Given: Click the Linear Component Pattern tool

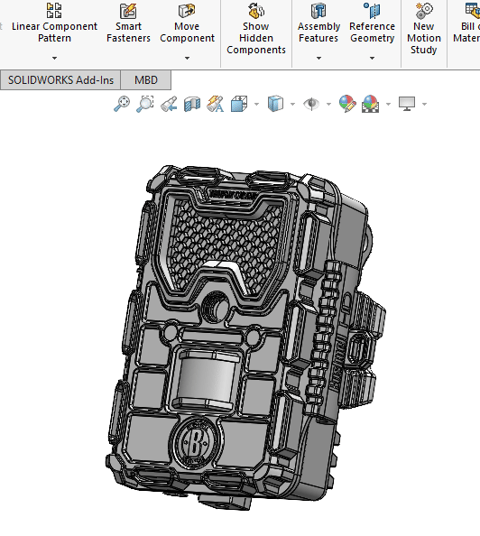Looking at the screenshot, I should [x=54, y=23].
